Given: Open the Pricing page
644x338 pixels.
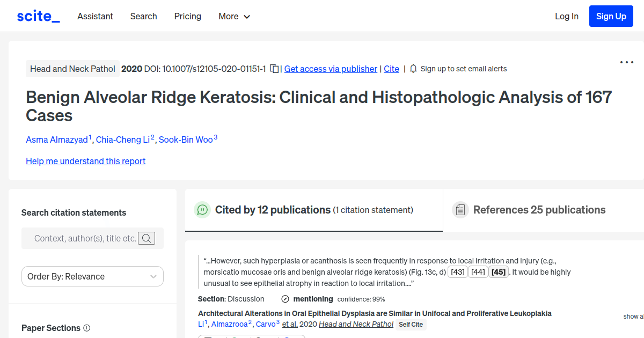Looking at the screenshot, I should (x=187, y=16).
